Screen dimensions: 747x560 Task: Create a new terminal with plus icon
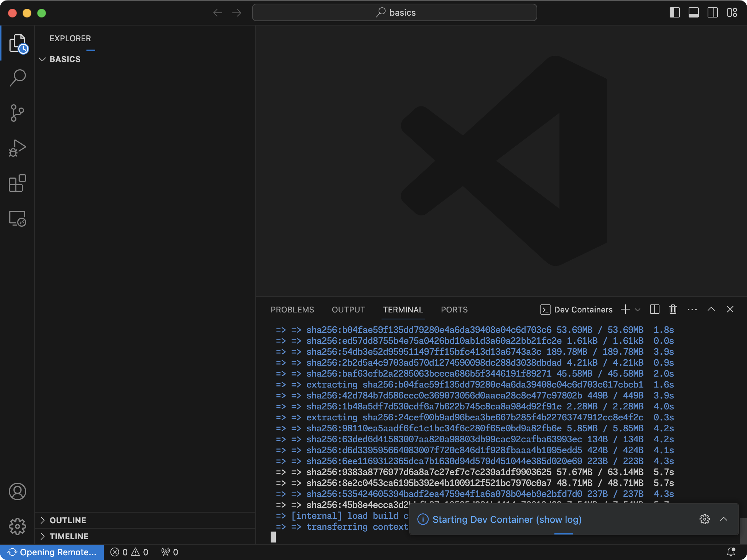(x=625, y=310)
